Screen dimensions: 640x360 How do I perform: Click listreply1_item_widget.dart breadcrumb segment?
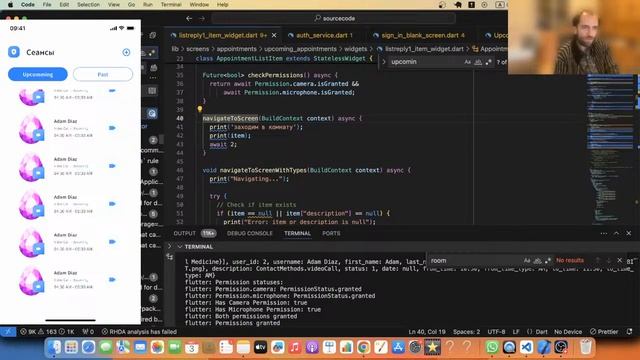coord(424,49)
